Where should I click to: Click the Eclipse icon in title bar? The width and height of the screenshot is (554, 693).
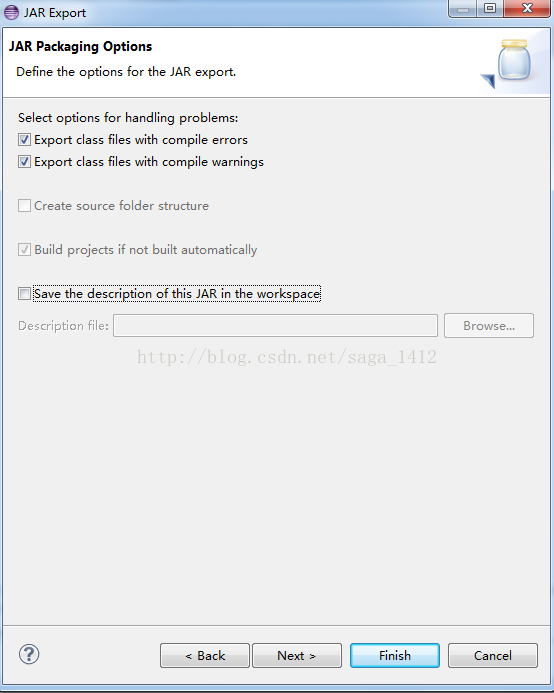click(11, 12)
